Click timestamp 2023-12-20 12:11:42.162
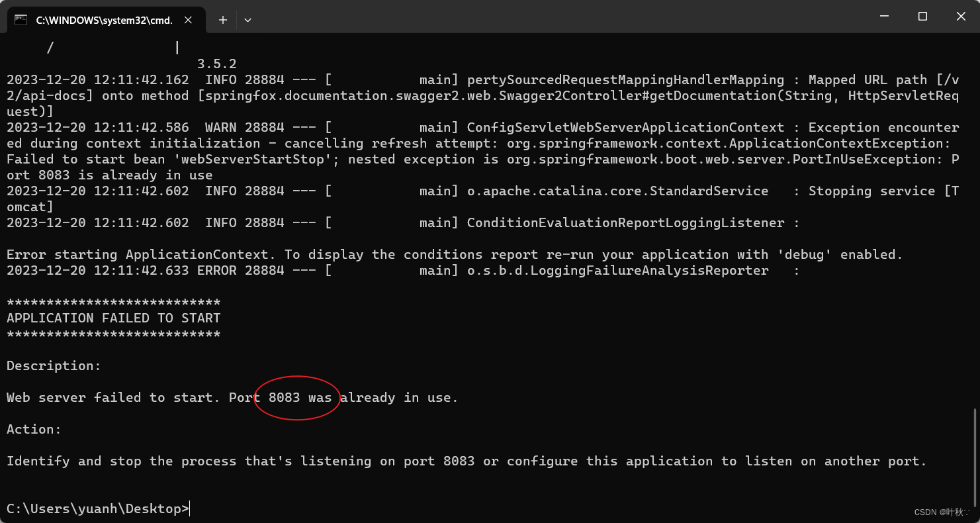Screen dimensions: 980x523 click(98, 79)
